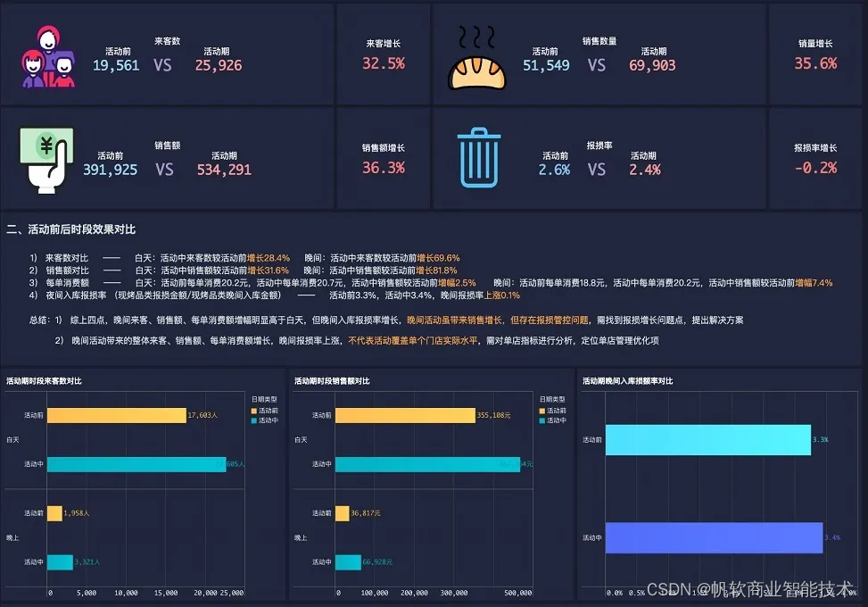The image size is (868, 607).
Task: Select the teal bar labeled 66,928元
Action: pyautogui.click(x=348, y=562)
